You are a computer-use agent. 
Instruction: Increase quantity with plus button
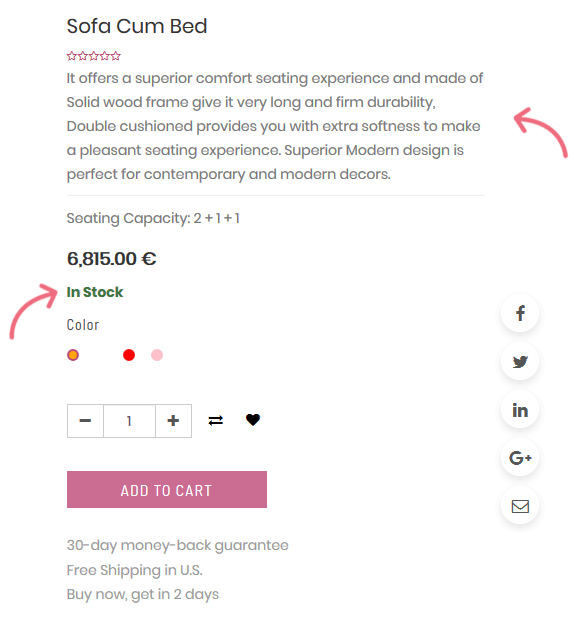coord(173,421)
